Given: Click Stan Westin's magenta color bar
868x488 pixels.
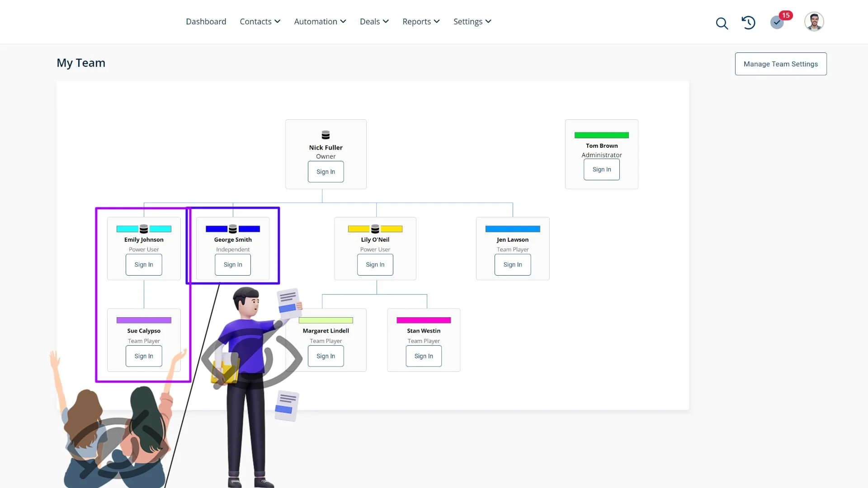Looking at the screenshot, I should click(x=424, y=320).
